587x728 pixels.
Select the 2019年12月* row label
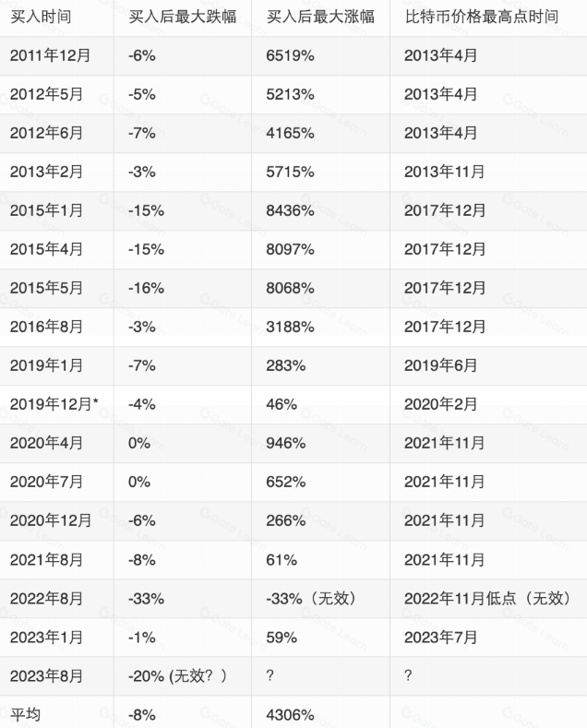pos(54,404)
